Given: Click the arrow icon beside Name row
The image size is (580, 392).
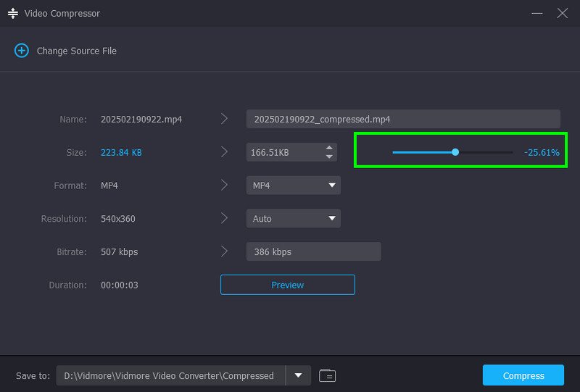Looking at the screenshot, I should (x=224, y=119).
